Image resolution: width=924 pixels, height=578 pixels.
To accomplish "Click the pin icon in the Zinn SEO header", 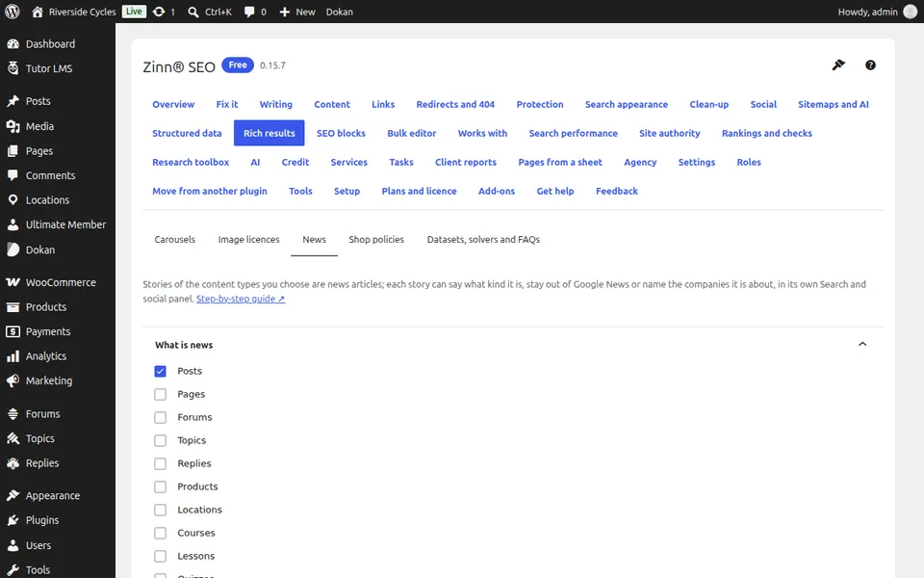I will click(x=838, y=65).
